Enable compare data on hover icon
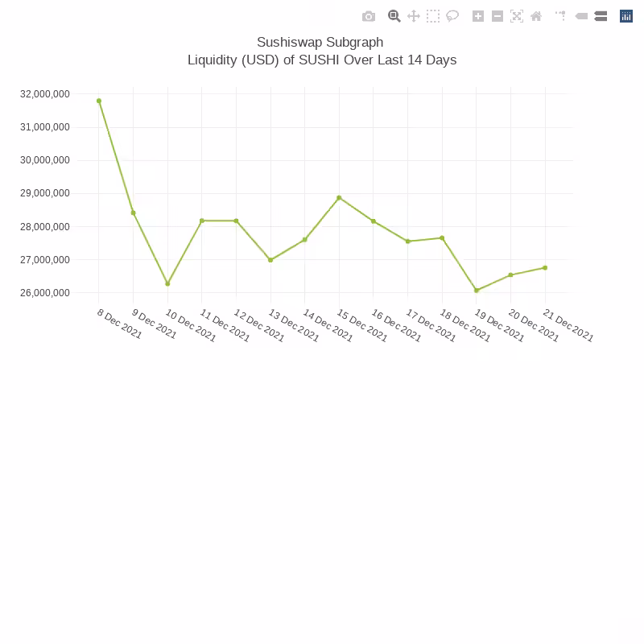 click(601, 16)
